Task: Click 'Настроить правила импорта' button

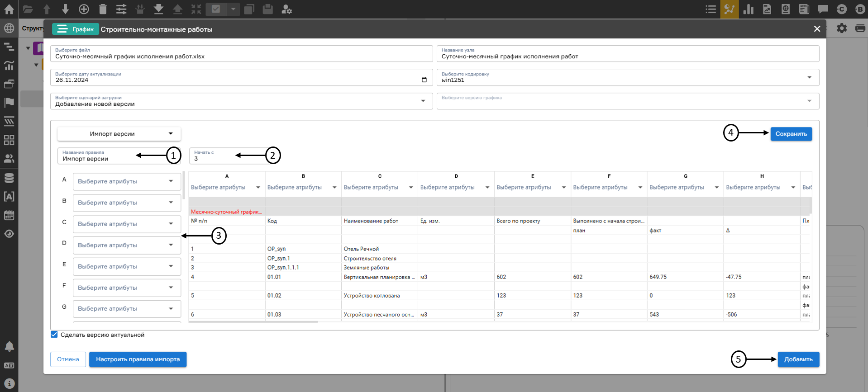Action: tap(138, 359)
